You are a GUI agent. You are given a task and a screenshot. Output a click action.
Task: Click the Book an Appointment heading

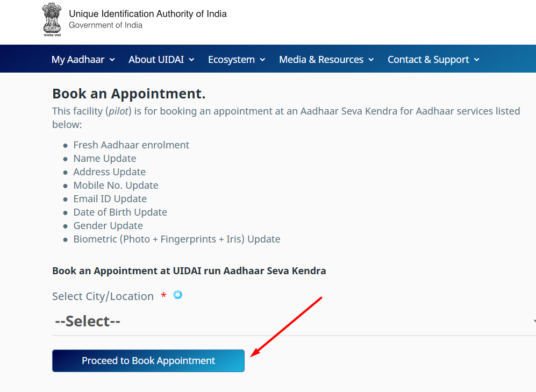(128, 94)
